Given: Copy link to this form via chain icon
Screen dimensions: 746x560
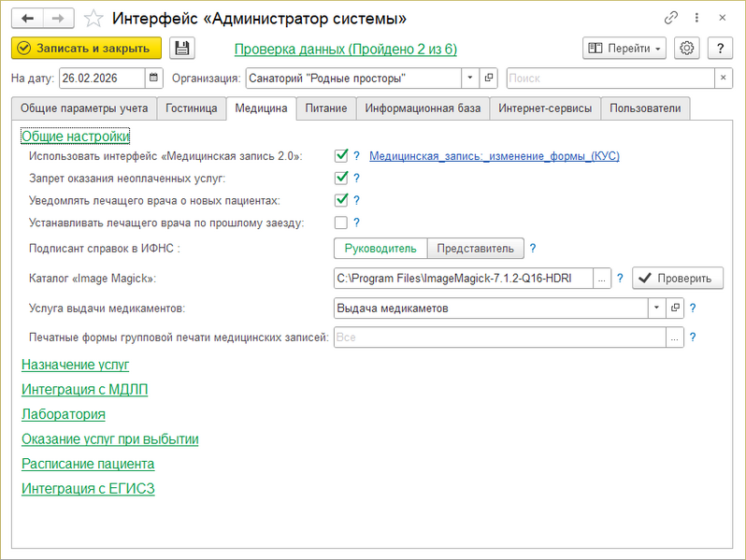Looking at the screenshot, I should (671, 18).
